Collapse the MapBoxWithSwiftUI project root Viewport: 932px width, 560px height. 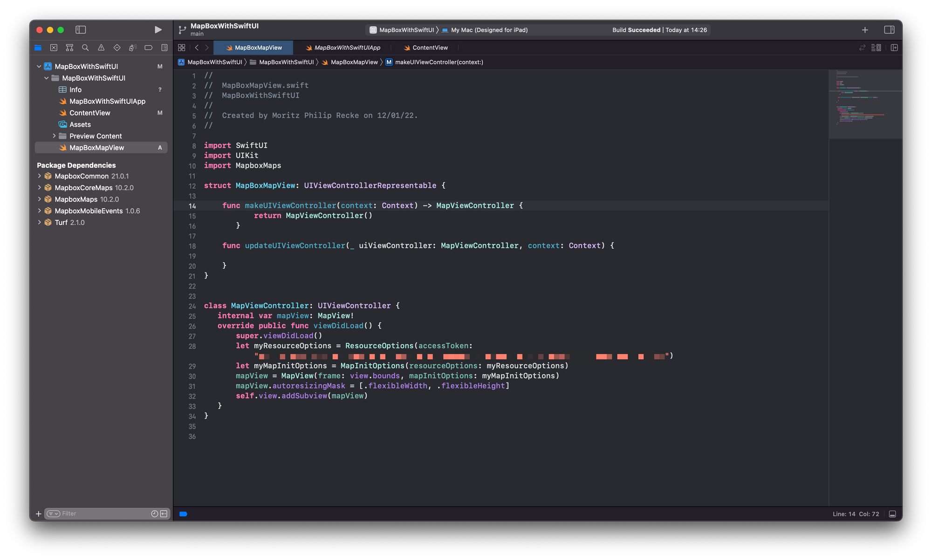click(39, 67)
